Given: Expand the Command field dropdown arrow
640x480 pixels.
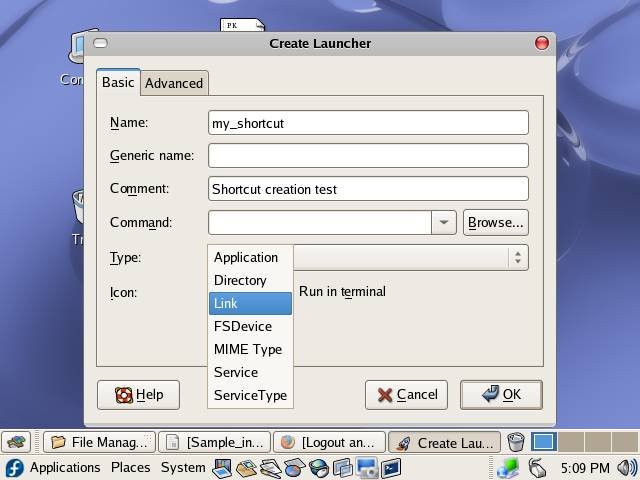Looking at the screenshot, I should tap(444, 222).
